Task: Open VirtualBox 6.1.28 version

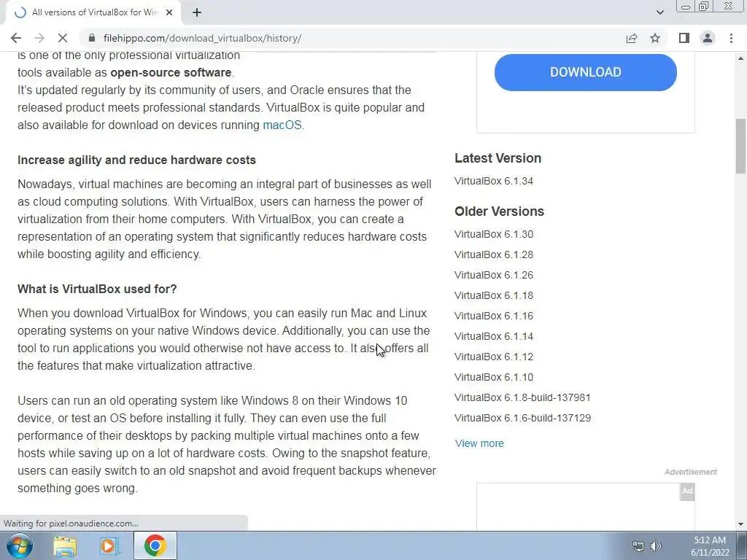Action: [x=494, y=254]
